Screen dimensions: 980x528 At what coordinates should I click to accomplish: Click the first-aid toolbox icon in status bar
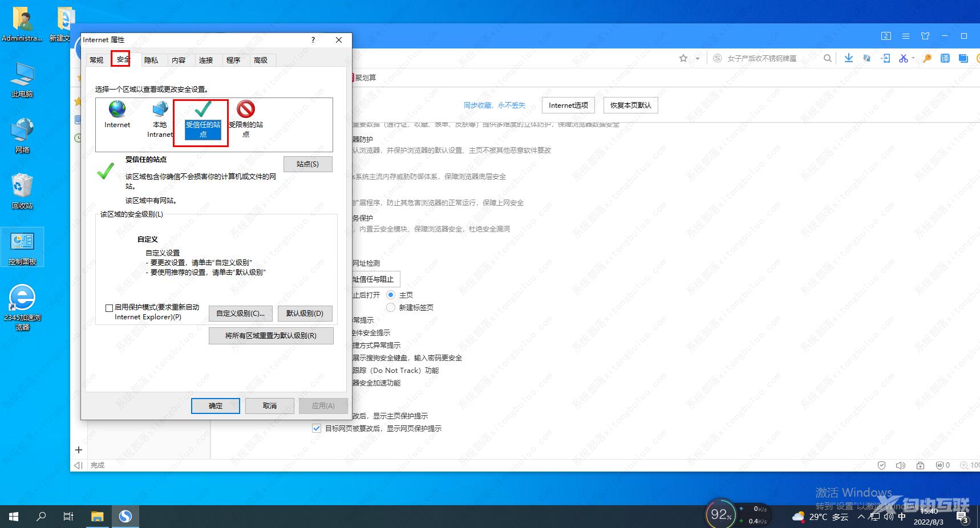[x=920, y=465]
